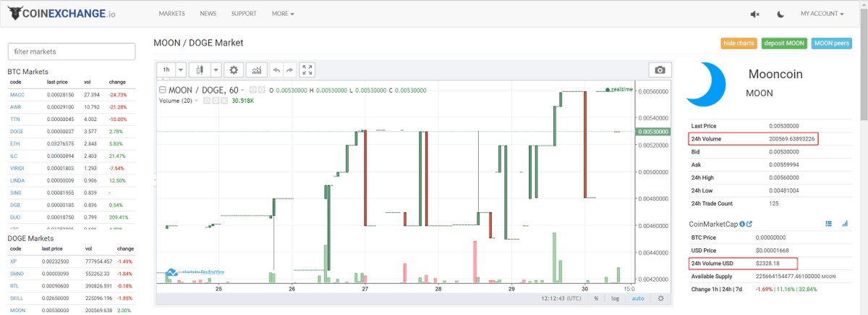
Task: Open the DGB market in BTC Markets
Action: [x=16, y=205]
